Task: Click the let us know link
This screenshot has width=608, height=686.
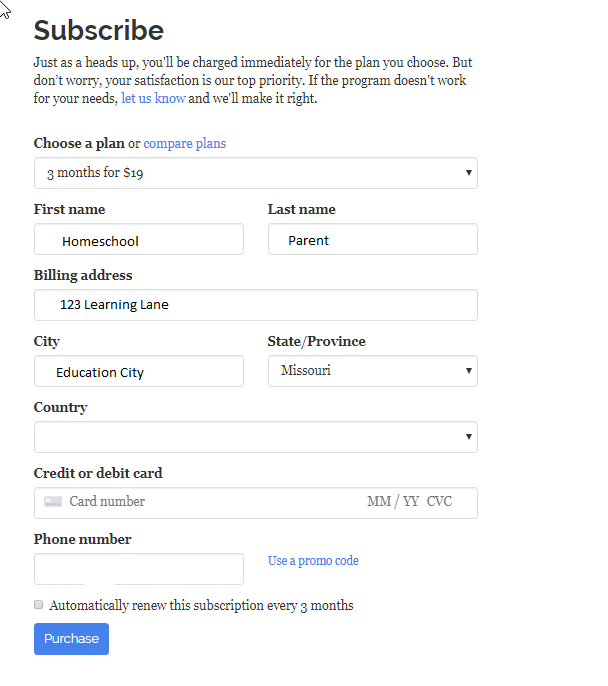Action: [153, 99]
